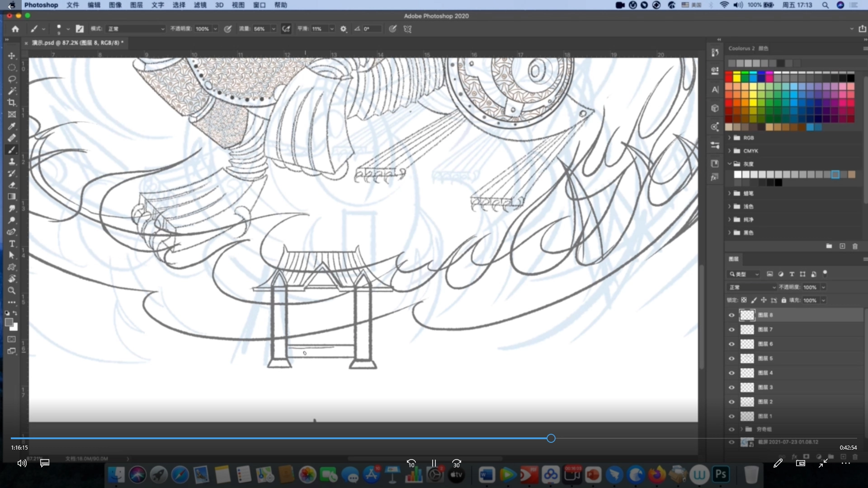The width and height of the screenshot is (868, 488).
Task: Open brush settings gear icon
Action: coord(344,29)
